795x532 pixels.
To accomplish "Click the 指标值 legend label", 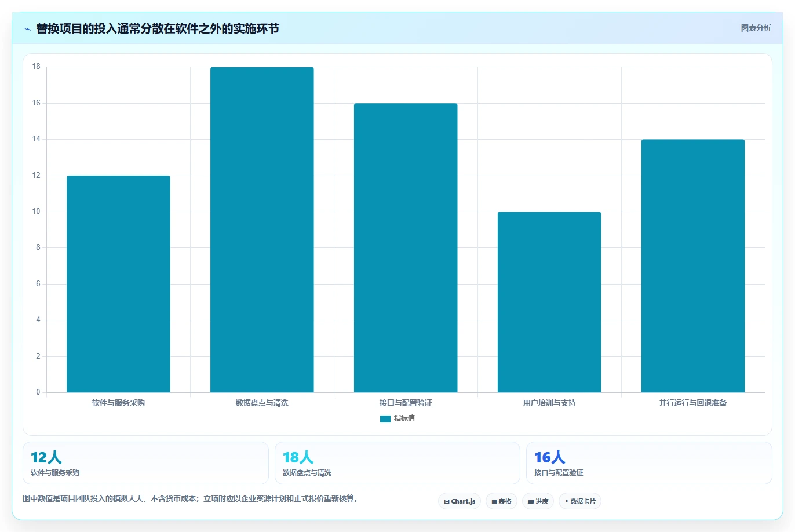I will [404, 418].
